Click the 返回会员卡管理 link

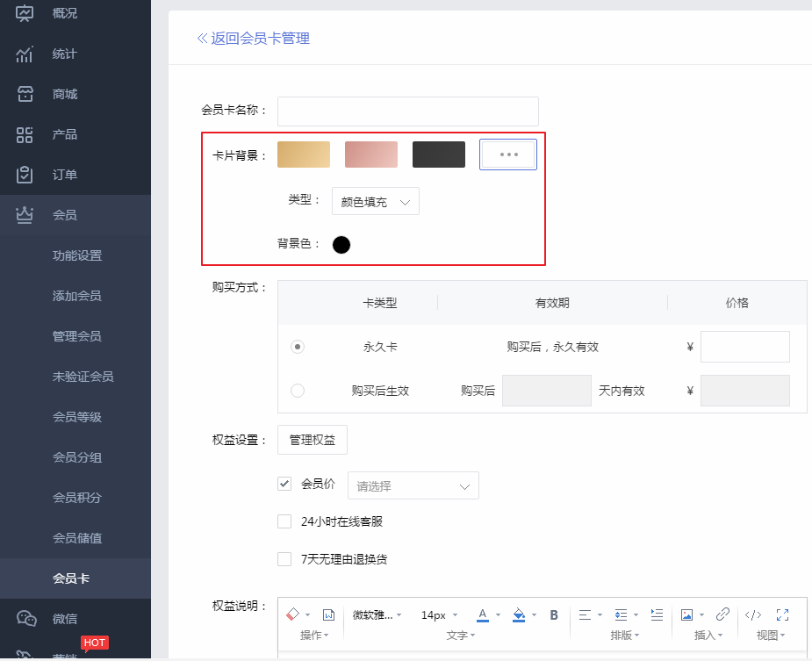click(x=254, y=38)
